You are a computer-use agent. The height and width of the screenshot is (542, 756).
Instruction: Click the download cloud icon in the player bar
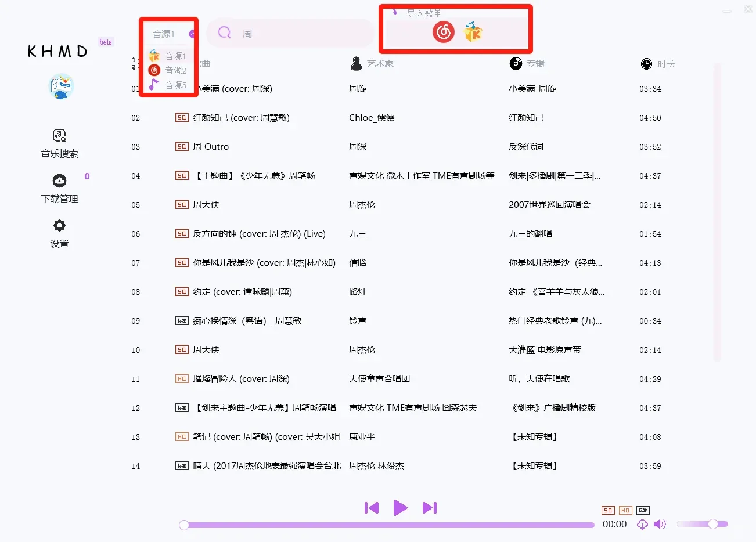pos(642,524)
